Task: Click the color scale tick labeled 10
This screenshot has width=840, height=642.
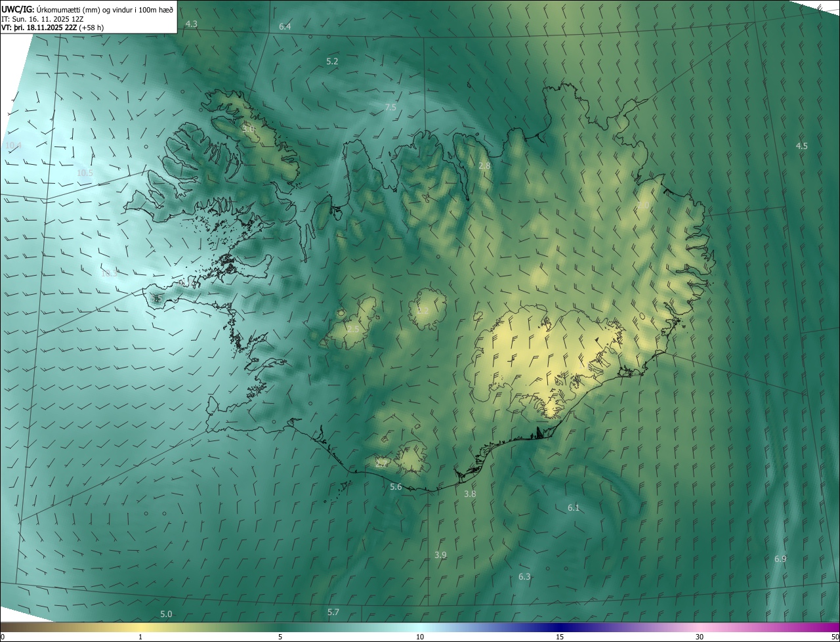Action: point(420,637)
